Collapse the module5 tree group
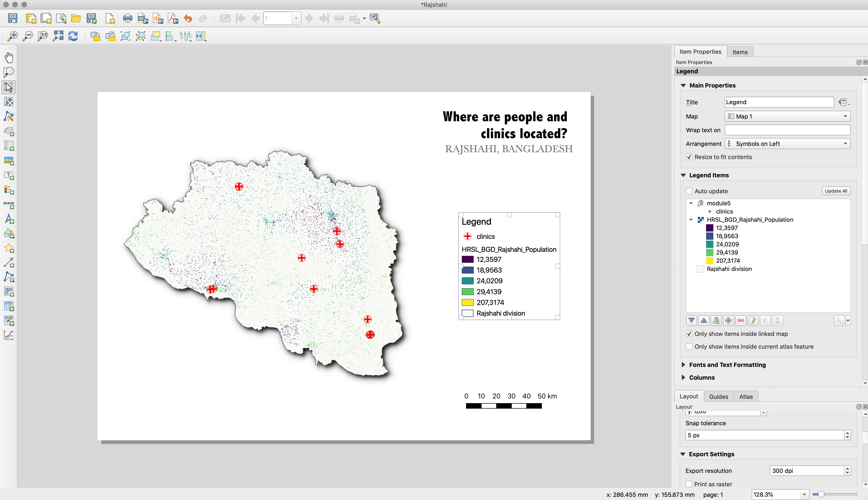This screenshot has height=500, width=868. point(691,203)
